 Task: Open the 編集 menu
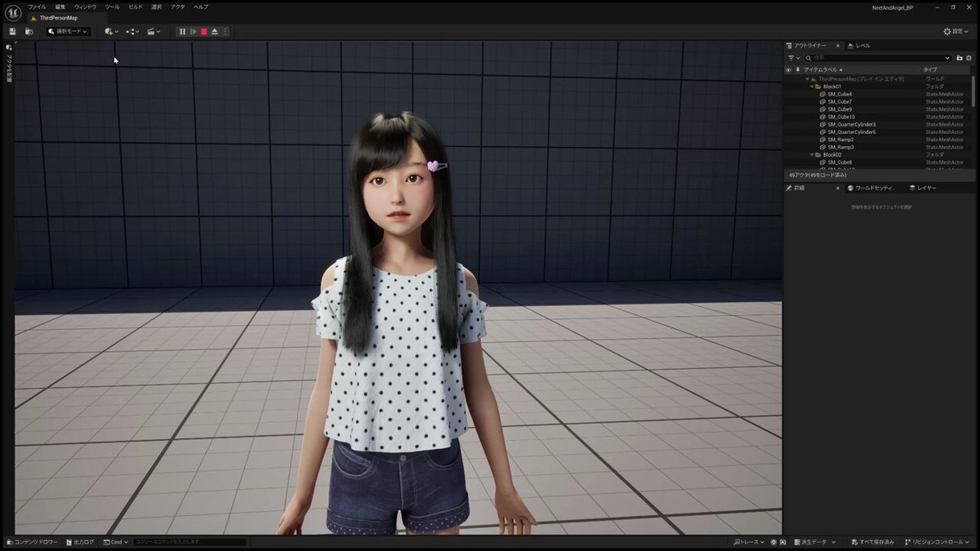click(x=60, y=7)
